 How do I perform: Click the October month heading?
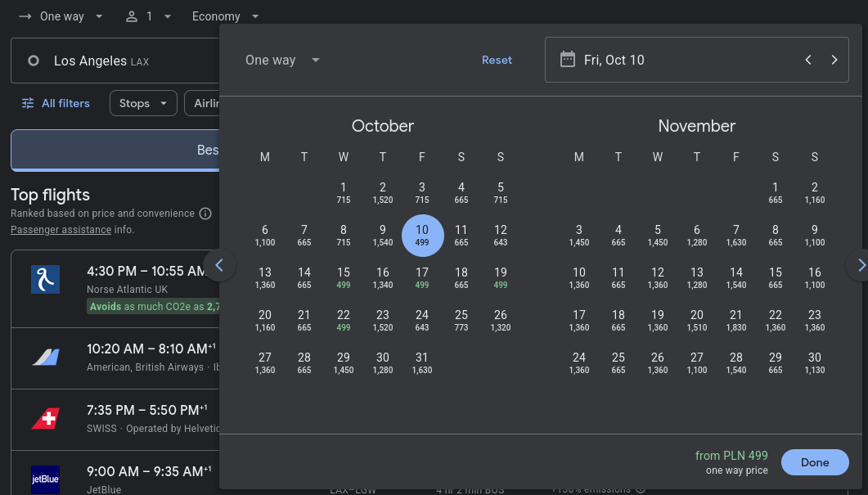pos(383,126)
